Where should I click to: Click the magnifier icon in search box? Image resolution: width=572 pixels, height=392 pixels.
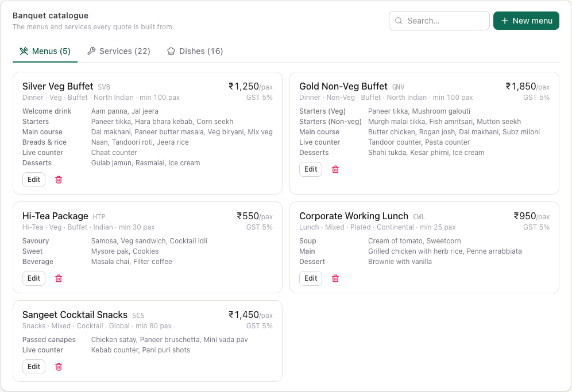(x=399, y=21)
